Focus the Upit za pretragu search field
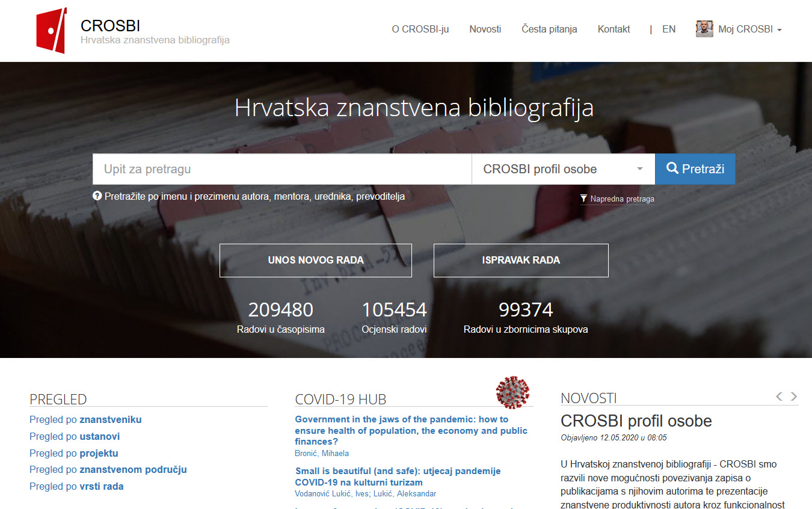This screenshot has width=812, height=509. 281,169
